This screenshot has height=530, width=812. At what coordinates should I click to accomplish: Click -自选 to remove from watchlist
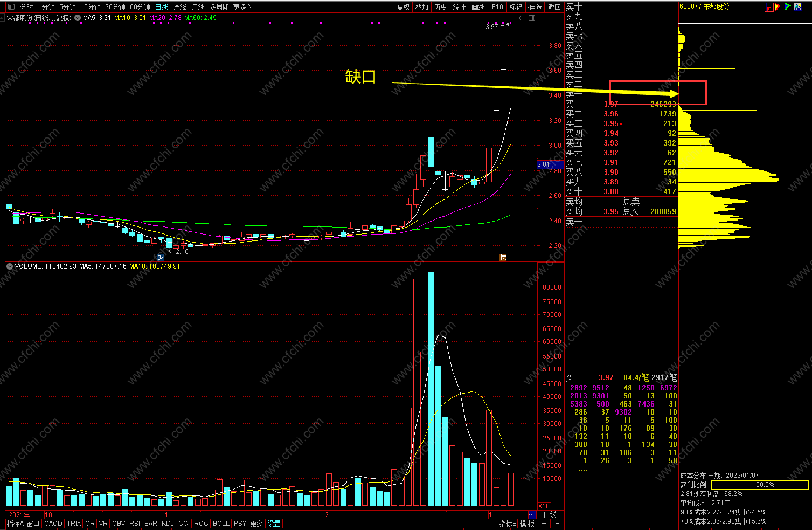pos(535,7)
